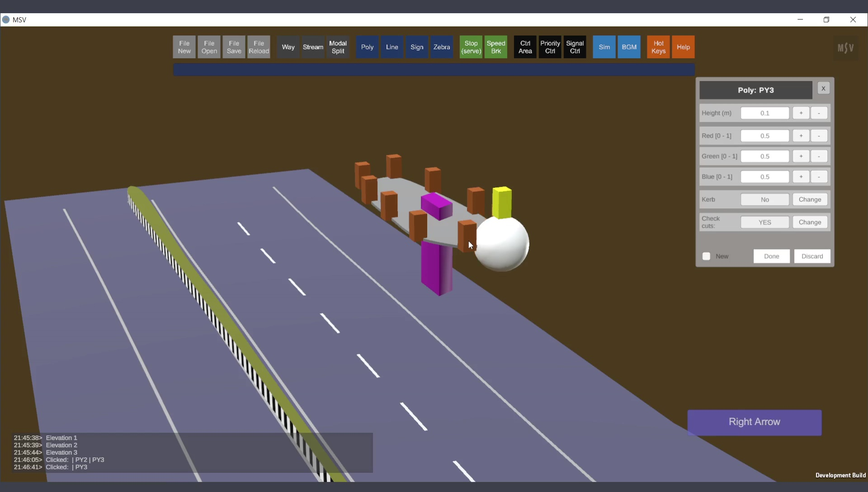Screen dimensions: 868x492
Task: Decrease Red value with minus button
Action: point(819,136)
